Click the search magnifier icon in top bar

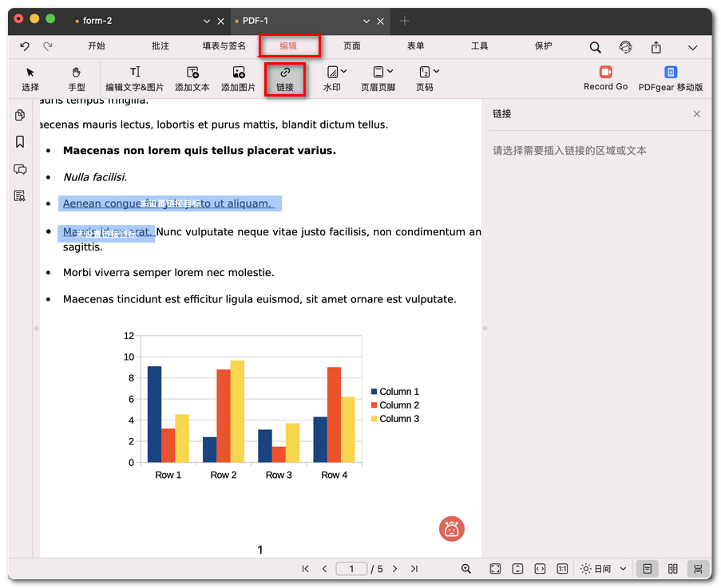[x=596, y=47]
